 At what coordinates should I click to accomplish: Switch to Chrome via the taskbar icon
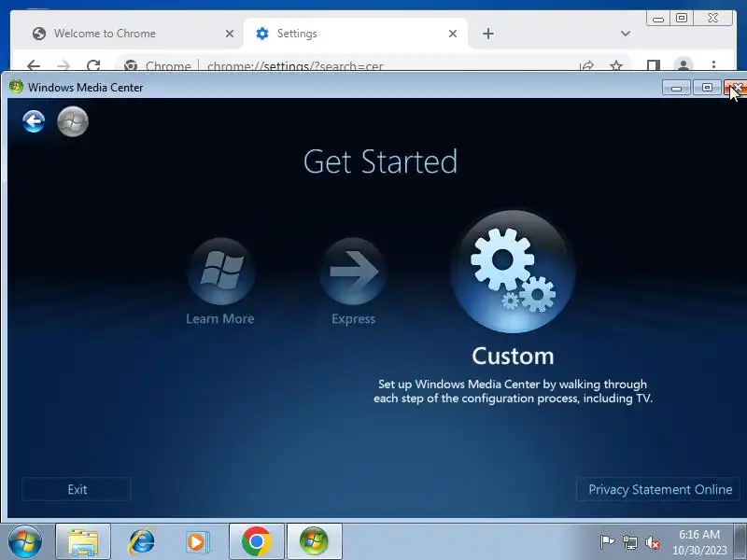256,542
